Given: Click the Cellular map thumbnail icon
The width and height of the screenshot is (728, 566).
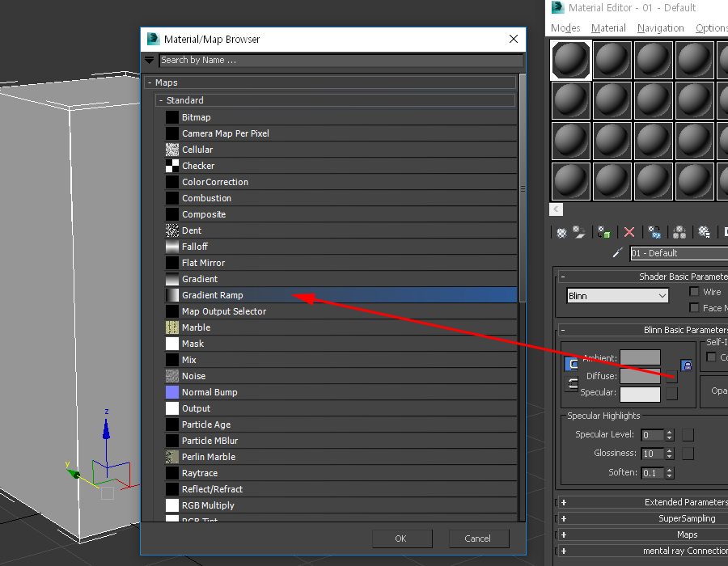Looking at the screenshot, I should [172, 150].
